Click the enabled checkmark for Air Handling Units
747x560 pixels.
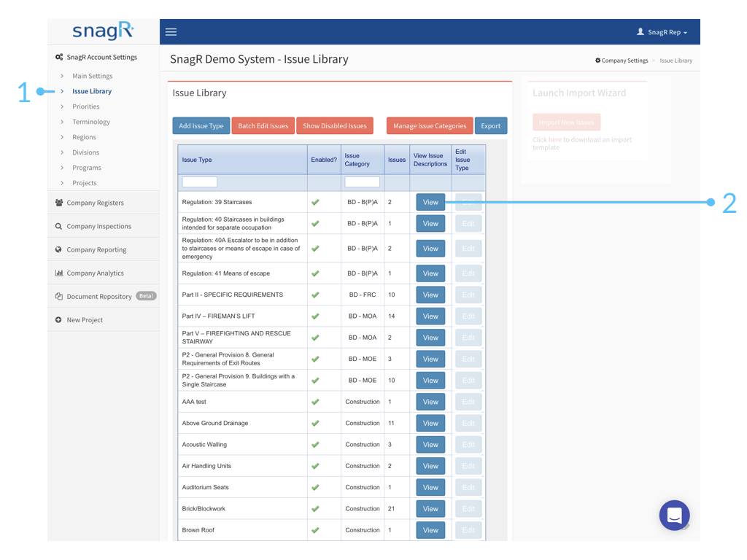coord(315,466)
